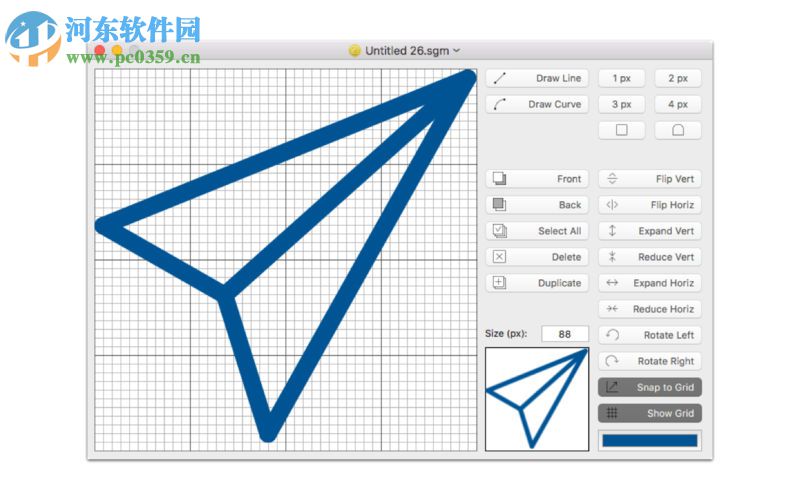Click Select All button
Image resolution: width=800 pixels, height=500 pixels.
(537, 231)
